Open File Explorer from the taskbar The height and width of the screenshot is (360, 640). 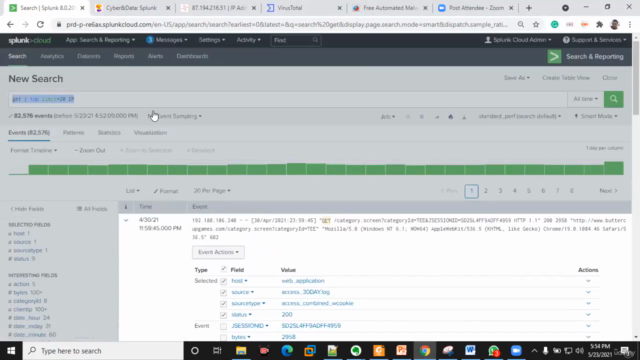pos(241,351)
